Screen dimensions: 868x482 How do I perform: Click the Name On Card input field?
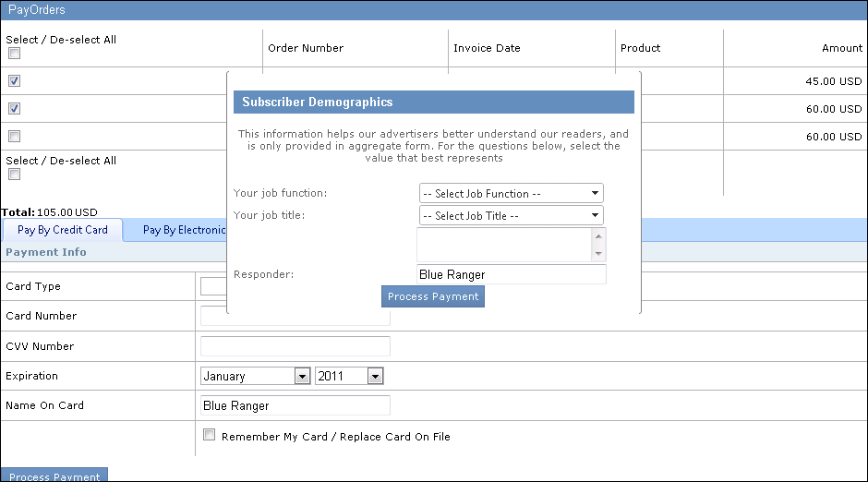295,405
